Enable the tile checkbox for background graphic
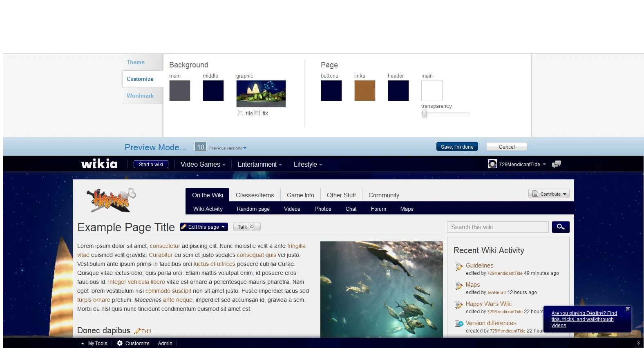 [241, 113]
